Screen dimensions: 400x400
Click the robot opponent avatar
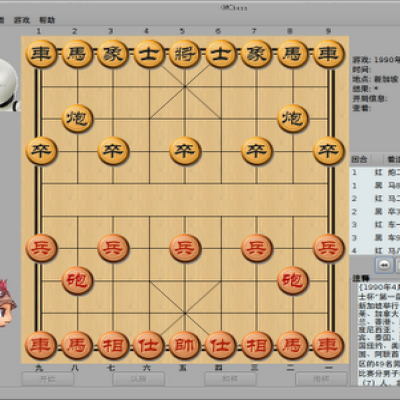point(9,85)
